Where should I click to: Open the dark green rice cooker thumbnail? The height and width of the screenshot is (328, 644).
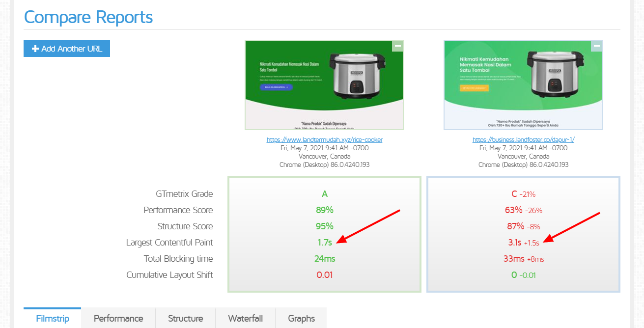(x=324, y=85)
